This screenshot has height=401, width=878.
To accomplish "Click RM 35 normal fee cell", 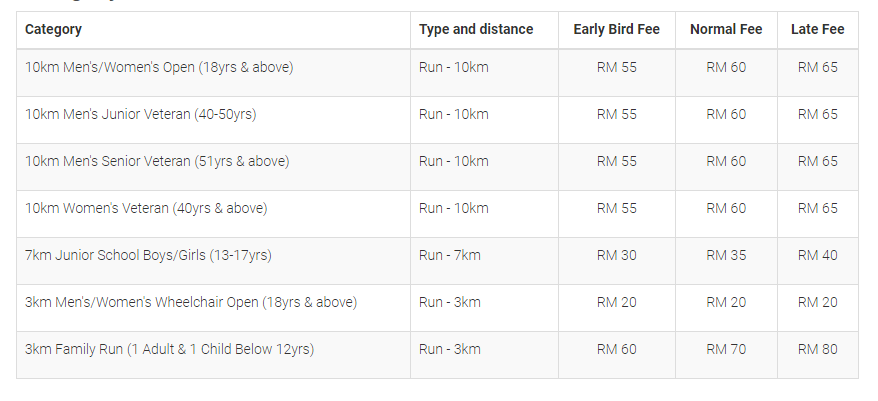I will point(726,255).
